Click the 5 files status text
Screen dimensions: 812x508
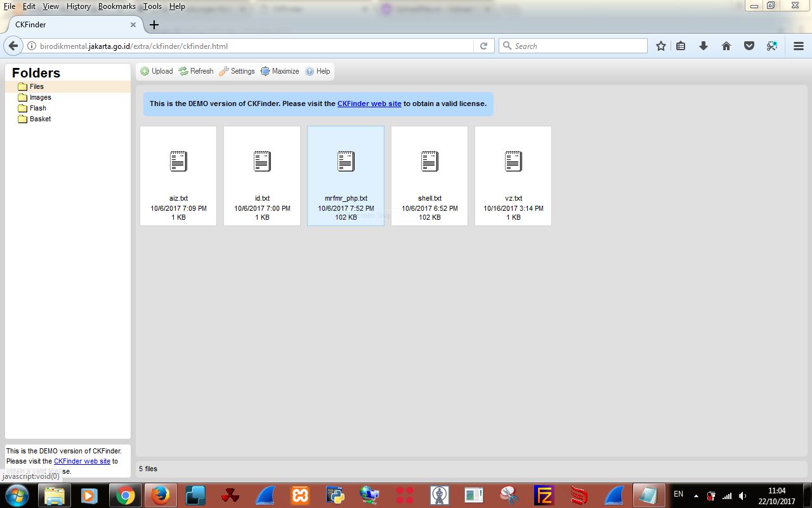pos(148,469)
